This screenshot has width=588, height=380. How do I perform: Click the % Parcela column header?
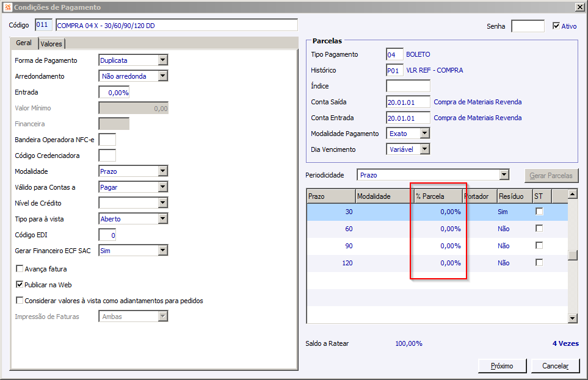click(x=438, y=196)
